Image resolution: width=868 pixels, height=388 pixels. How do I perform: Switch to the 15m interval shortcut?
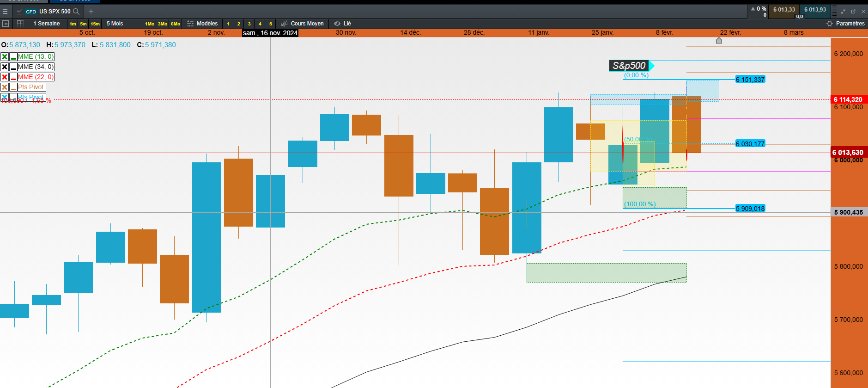95,24
